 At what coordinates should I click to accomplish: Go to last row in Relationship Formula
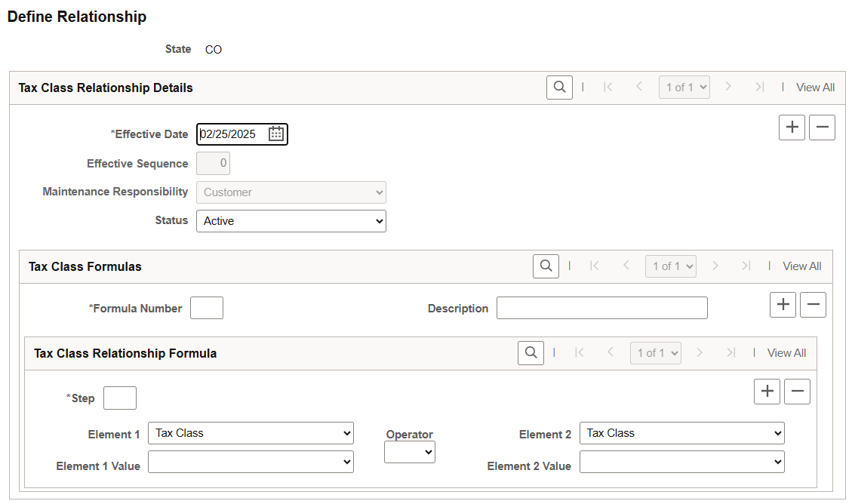click(x=731, y=352)
